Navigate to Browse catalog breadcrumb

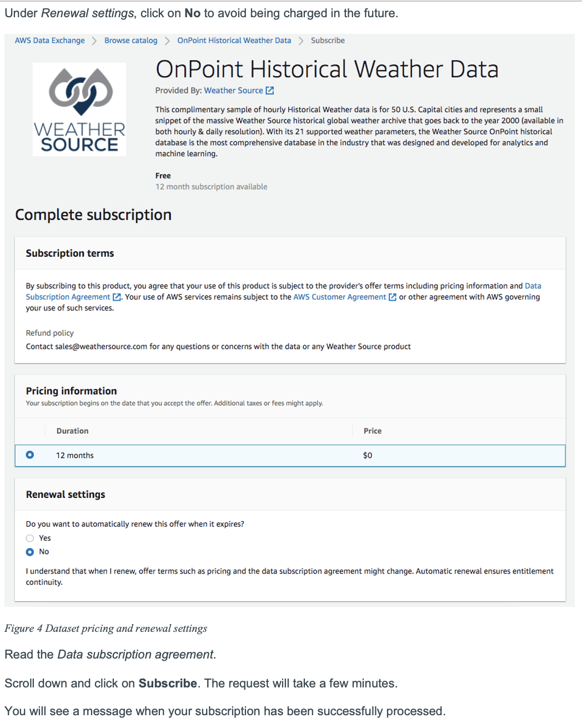[131, 40]
